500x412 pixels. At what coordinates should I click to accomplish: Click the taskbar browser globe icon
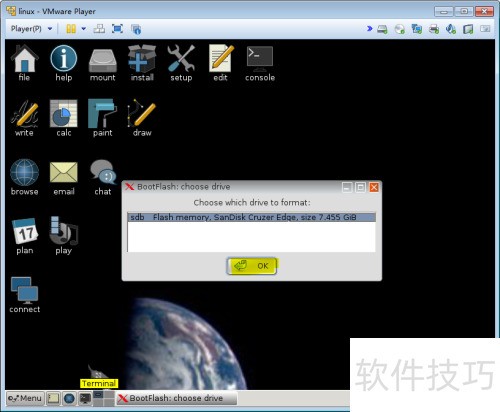click(69, 398)
